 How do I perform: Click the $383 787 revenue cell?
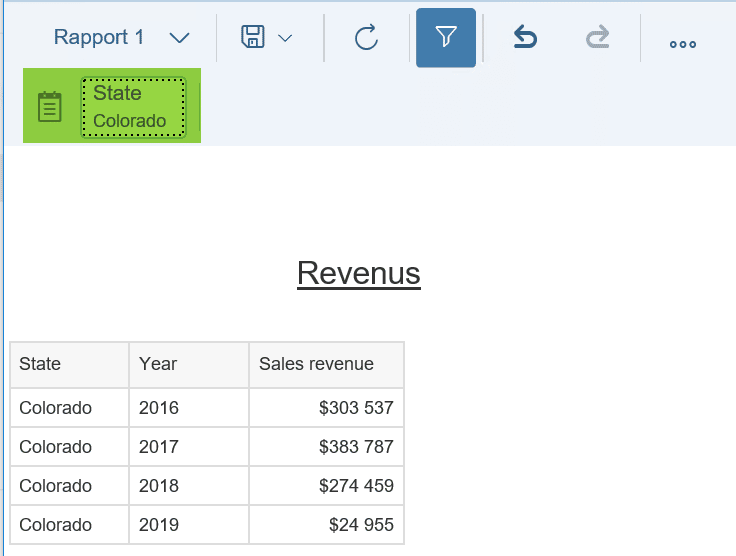point(326,447)
